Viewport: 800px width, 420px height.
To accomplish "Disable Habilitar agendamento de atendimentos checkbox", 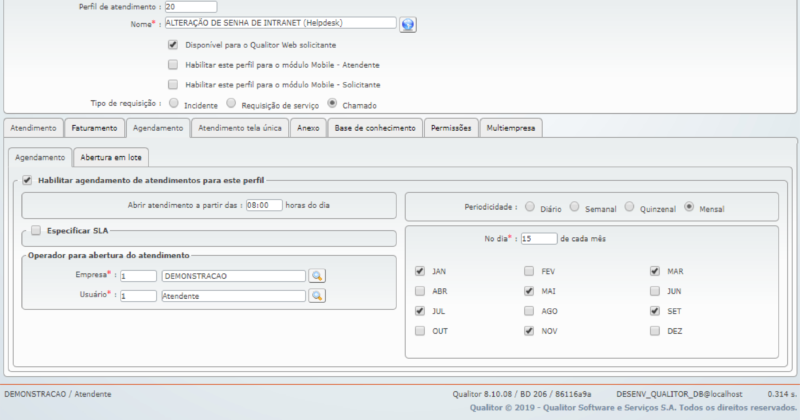I will point(27,180).
